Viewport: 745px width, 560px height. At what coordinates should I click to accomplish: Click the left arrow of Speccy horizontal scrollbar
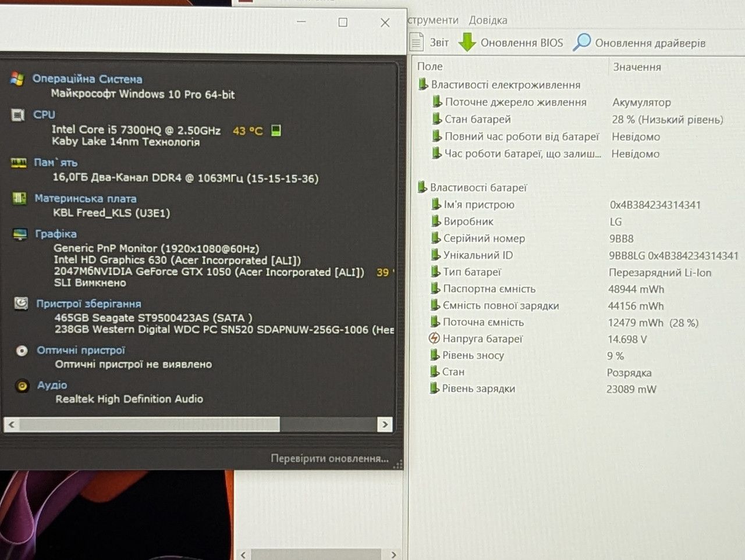coord(12,425)
